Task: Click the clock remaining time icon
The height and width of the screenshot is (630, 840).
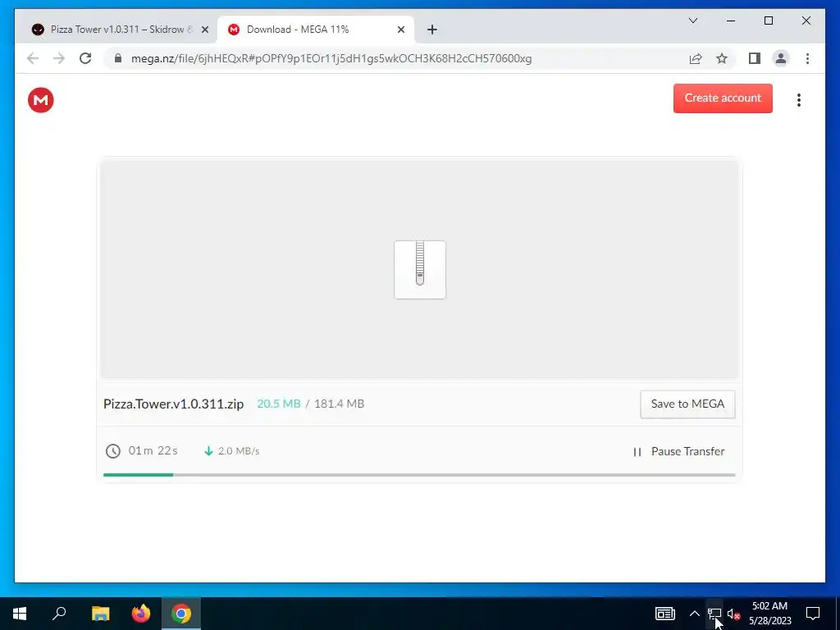Action: pos(113,451)
